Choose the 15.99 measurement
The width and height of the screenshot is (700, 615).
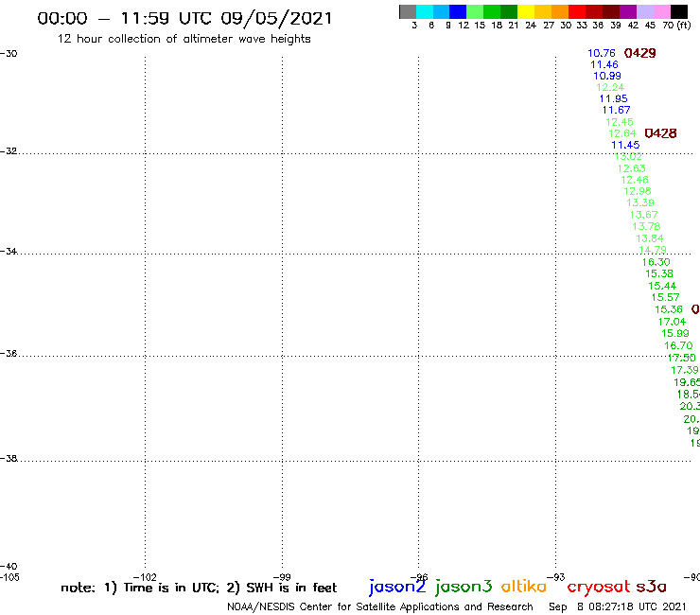tap(675, 333)
